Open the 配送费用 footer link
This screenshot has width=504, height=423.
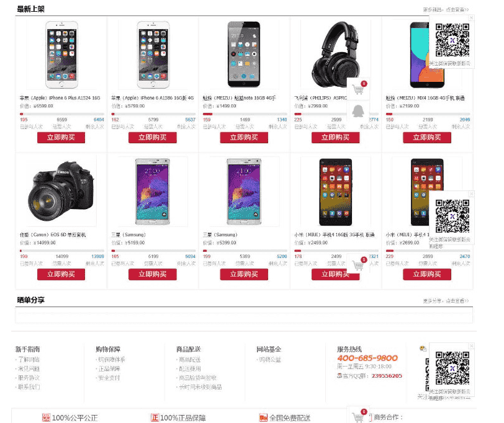190,368
